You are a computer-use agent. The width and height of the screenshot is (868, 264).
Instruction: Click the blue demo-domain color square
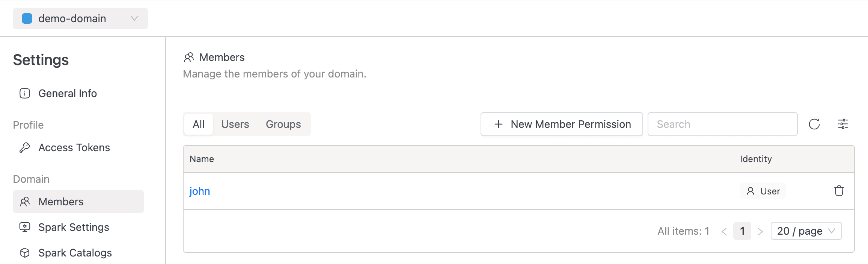(27, 18)
